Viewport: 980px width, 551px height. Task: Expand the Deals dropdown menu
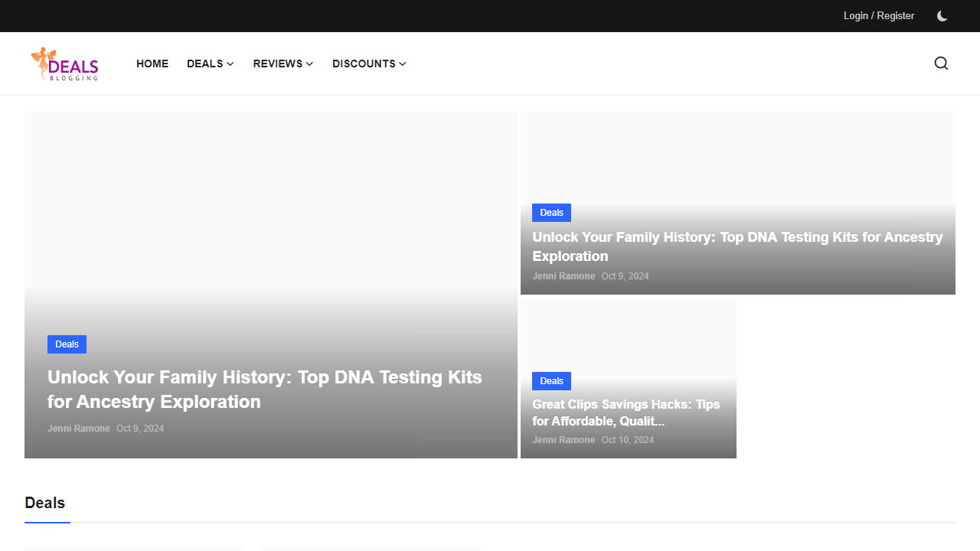[x=210, y=64]
